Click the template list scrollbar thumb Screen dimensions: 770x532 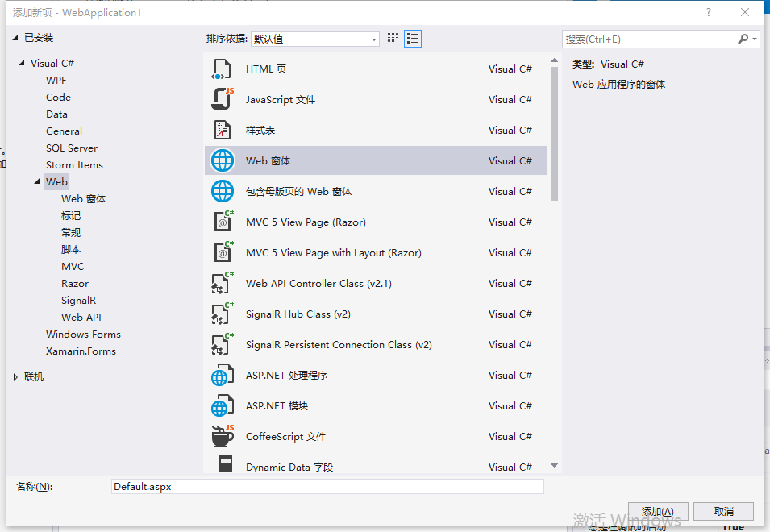click(x=554, y=134)
